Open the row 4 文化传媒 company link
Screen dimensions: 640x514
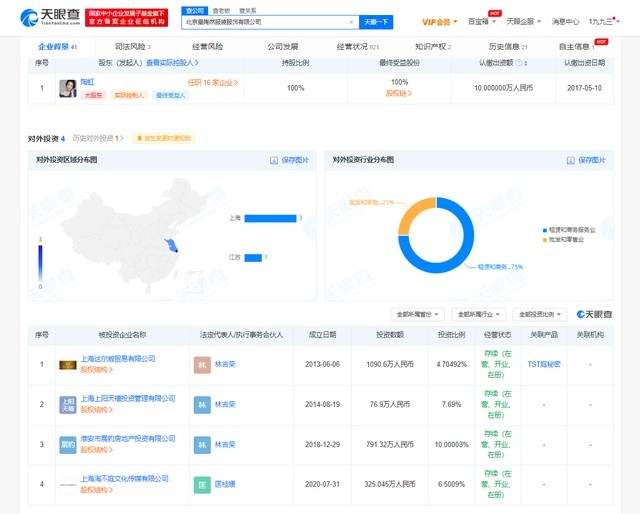tap(124, 478)
